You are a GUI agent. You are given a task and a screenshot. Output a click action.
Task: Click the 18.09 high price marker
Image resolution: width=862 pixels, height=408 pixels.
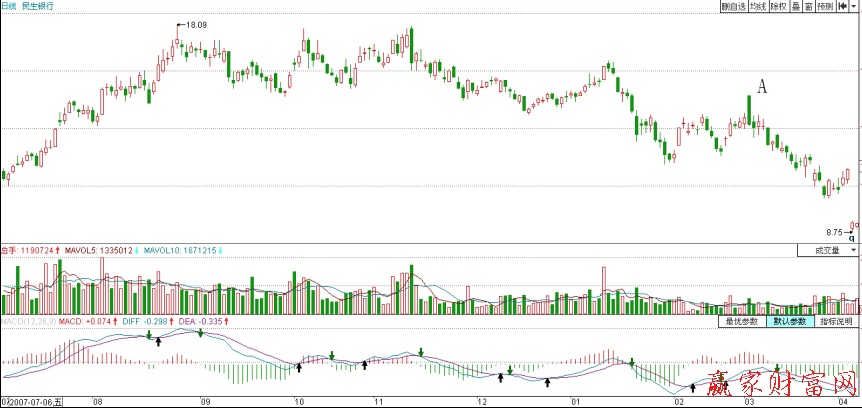pyautogui.click(x=194, y=24)
